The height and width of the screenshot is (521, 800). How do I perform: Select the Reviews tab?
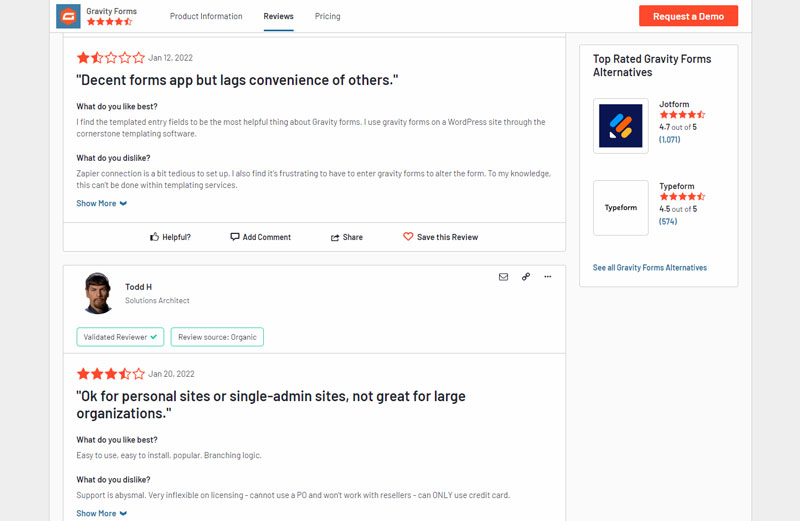pyautogui.click(x=278, y=16)
